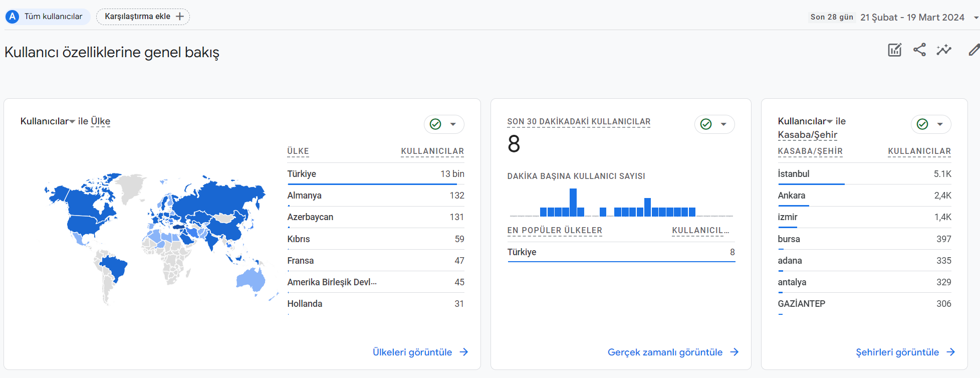Click green check status in Ülke card
The width and height of the screenshot is (980, 378).
click(435, 124)
